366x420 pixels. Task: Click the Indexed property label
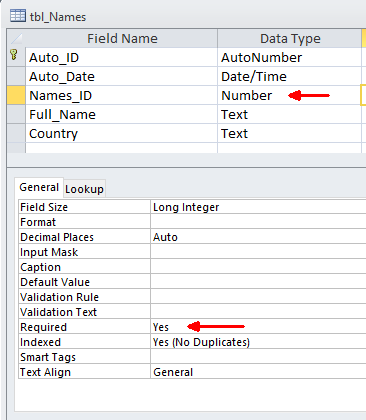click(84, 342)
